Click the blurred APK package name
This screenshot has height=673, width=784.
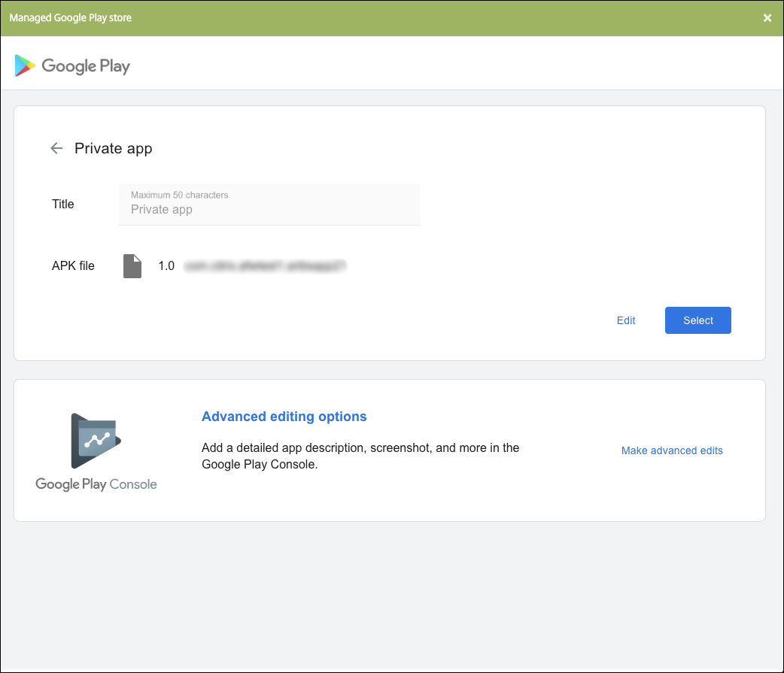[266, 265]
